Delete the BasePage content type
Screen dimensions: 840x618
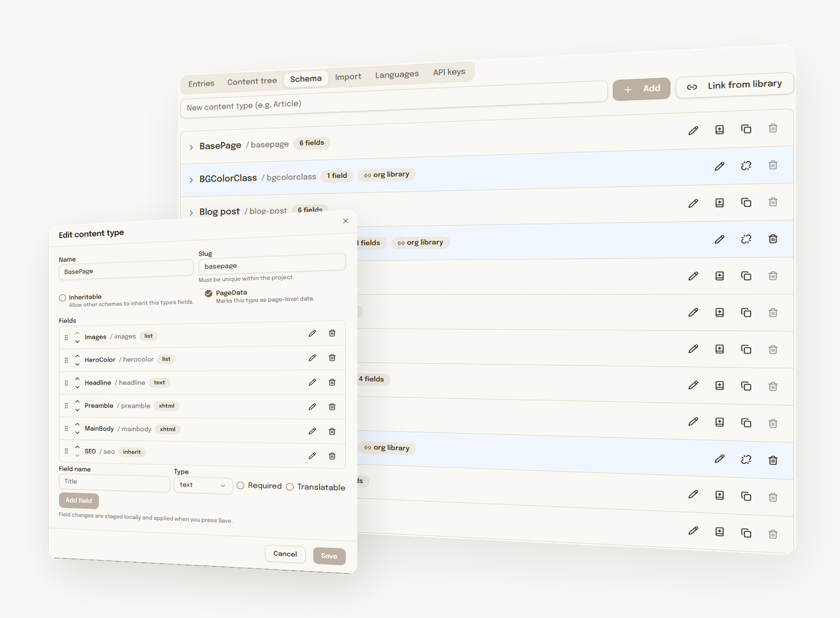point(773,128)
